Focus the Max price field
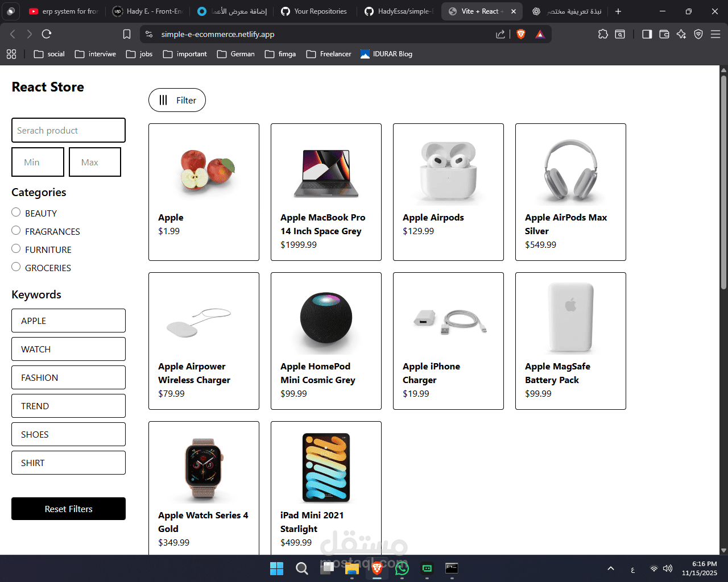The image size is (728, 582). (x=95, y=162)
